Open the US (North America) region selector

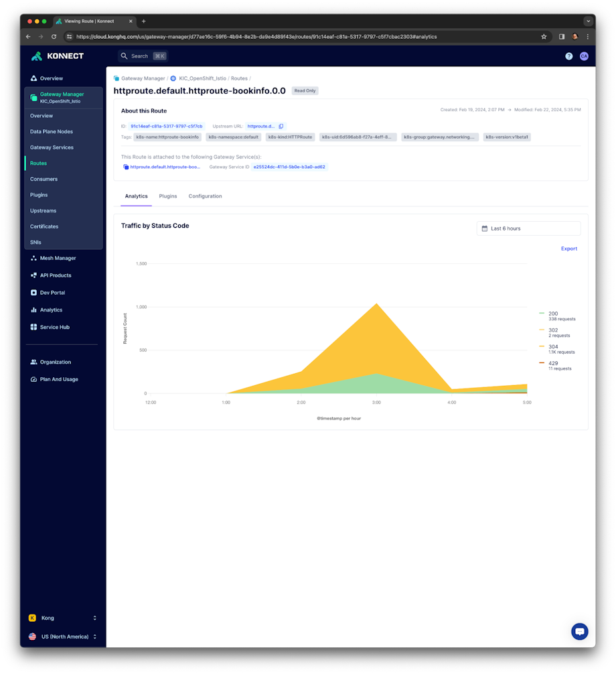coord(63,636)
